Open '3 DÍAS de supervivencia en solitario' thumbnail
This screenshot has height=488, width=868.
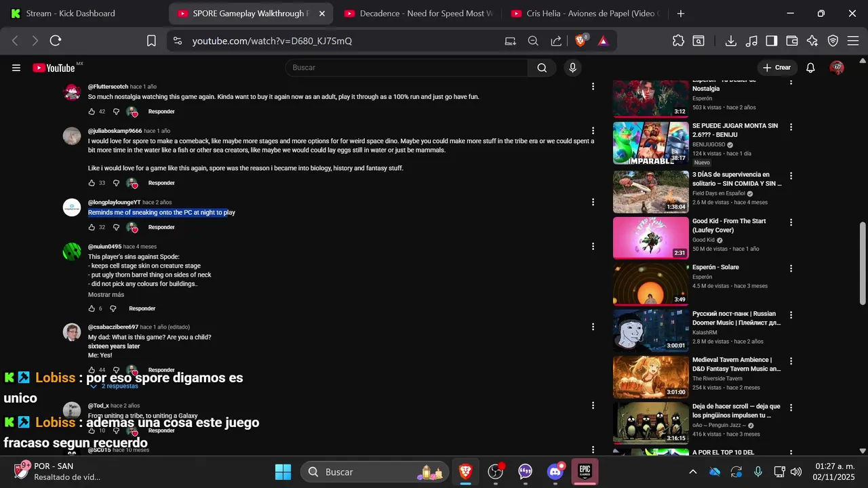[x=651, y=192]
